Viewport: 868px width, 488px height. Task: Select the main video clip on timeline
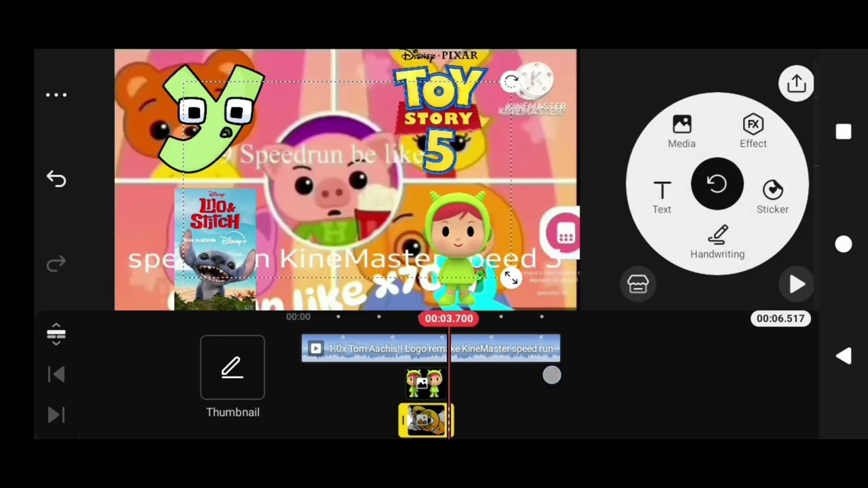pos(431,348)
